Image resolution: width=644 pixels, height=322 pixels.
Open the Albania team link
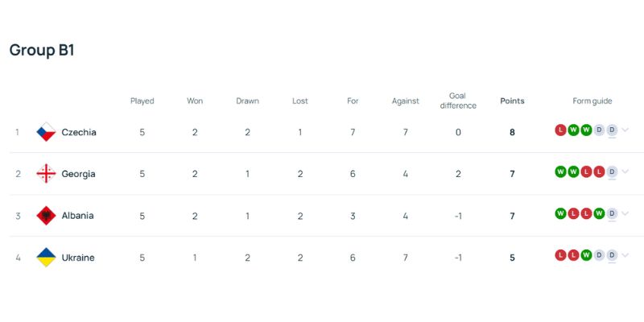(77, 216)
